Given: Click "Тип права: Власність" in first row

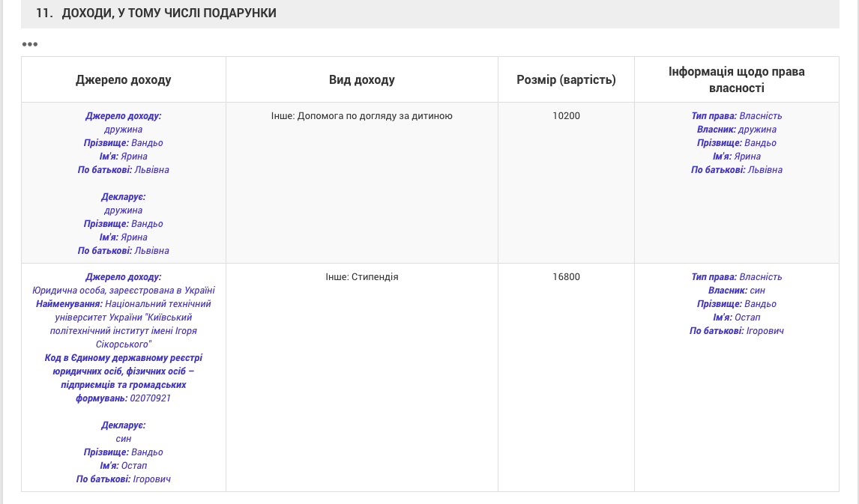Looking at the screenshot, I should [x=736, y=116].
